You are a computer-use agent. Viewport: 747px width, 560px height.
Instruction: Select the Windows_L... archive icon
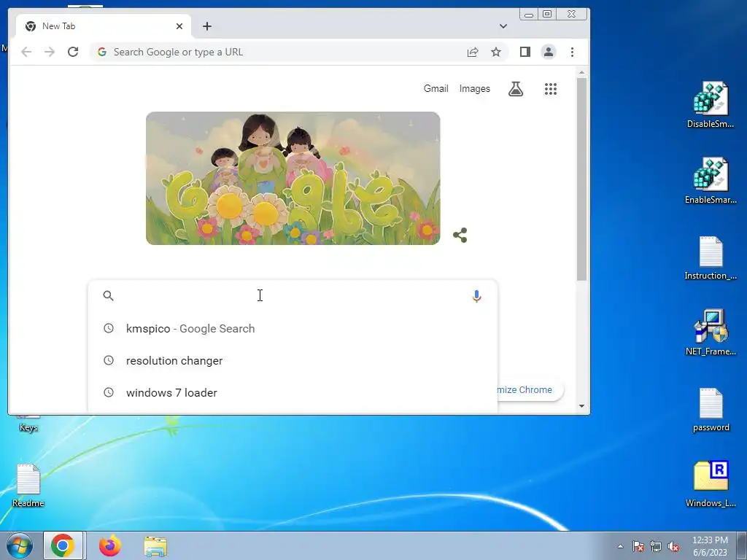point(711,484)
